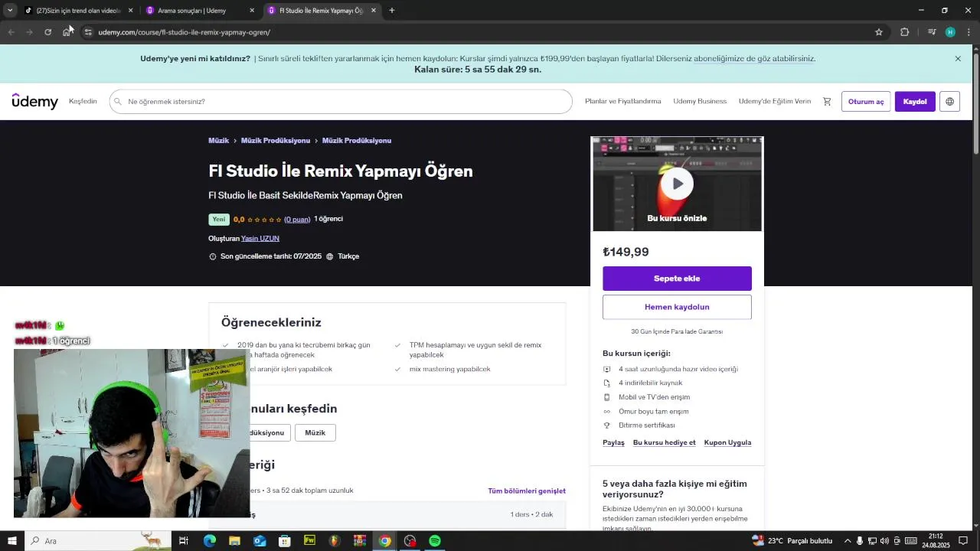The width and height of the screenshot is (980, 551).
Task: Open Chrome's three-dot menu
Action: pyautogui.click(x=969, y=32)
